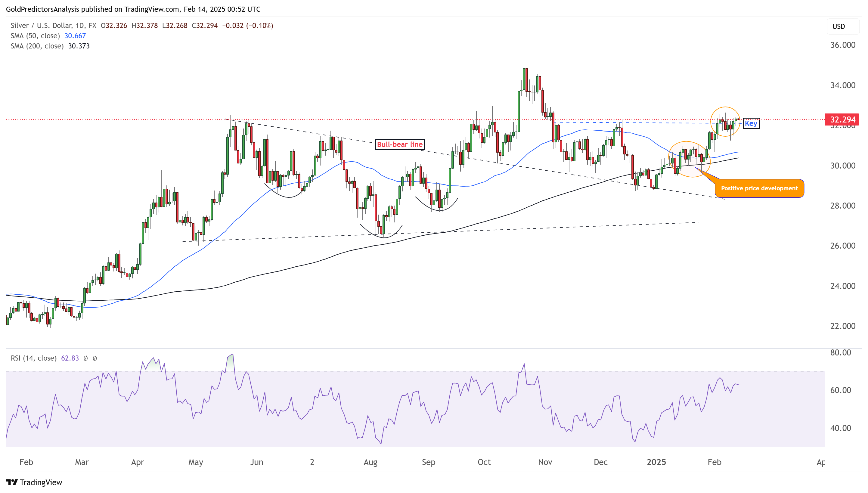Viewport: 868px width, 493px height.
Task: Select the red 32.294 current price tag
Action: point(842,119)
